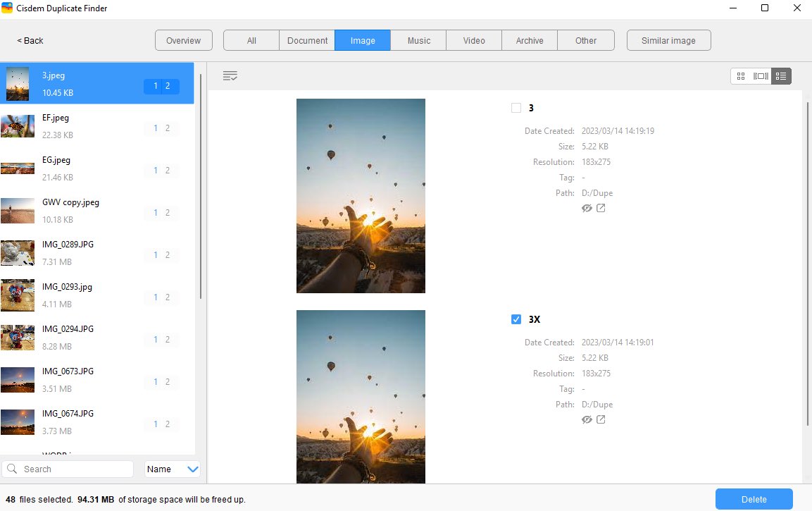The image size is (812, 511).
Task: Switch to the Document tab
Action: tap(307, 40)
